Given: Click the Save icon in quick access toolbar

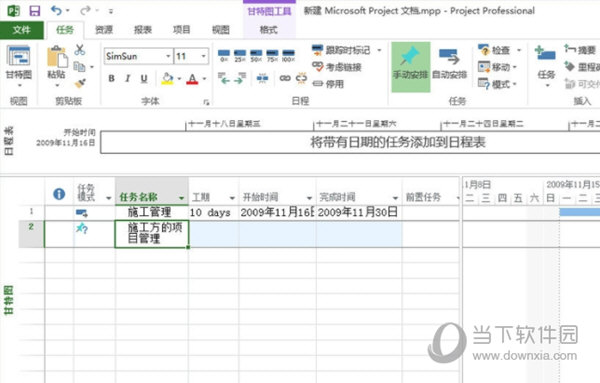Looking at the screenshot, I should 35,11.
